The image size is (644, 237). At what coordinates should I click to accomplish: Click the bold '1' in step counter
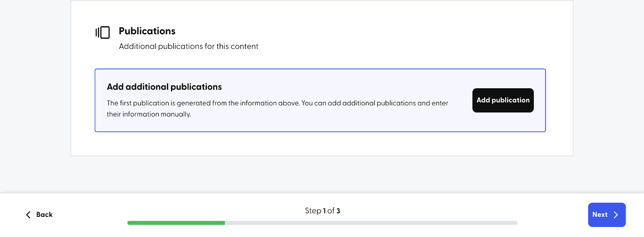pos(324,211)
